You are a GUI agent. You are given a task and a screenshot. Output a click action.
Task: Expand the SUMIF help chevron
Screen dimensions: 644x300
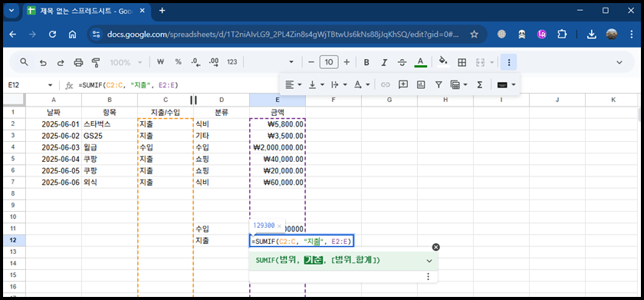click(x=429, y=261)
